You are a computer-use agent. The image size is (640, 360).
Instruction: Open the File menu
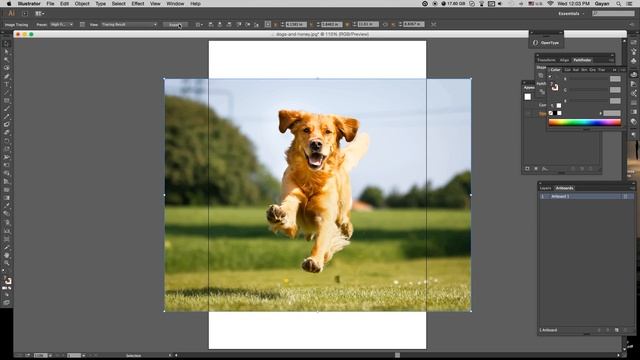click(x=50, y=4)
